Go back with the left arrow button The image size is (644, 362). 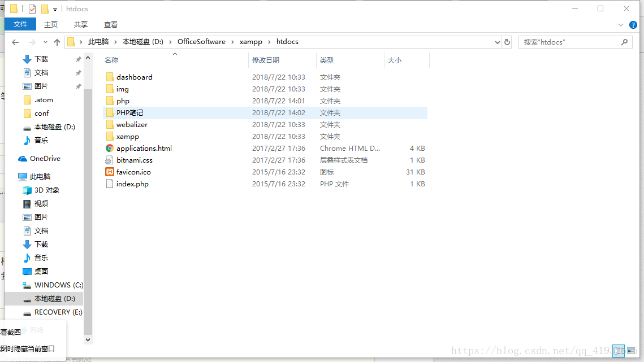pyautogui.click(x=15, y=42)
